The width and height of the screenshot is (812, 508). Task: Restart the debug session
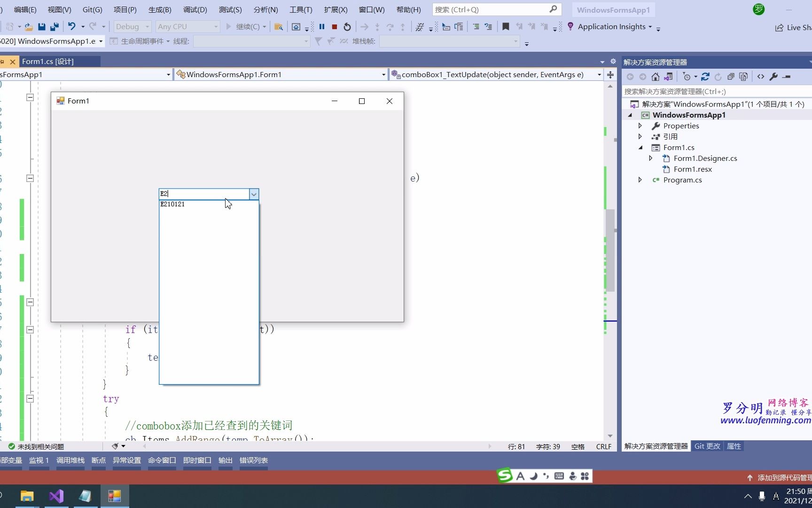[x=347, y=27]
